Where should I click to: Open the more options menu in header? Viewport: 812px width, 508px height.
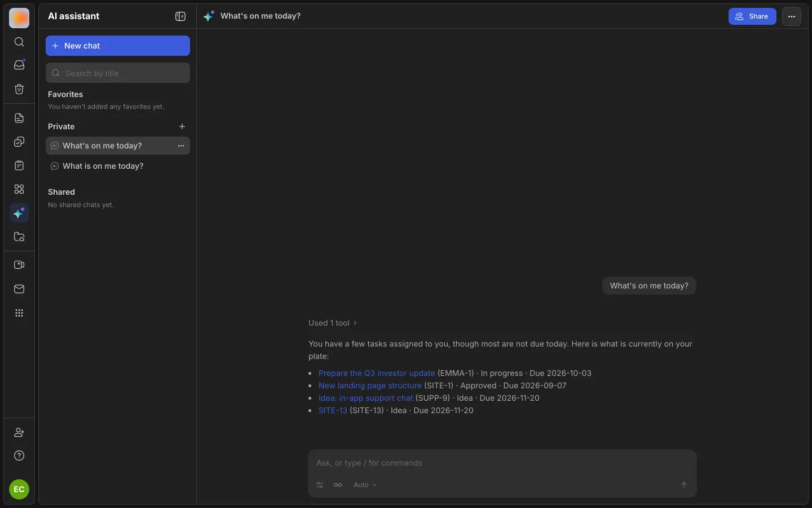click(792, 16)
